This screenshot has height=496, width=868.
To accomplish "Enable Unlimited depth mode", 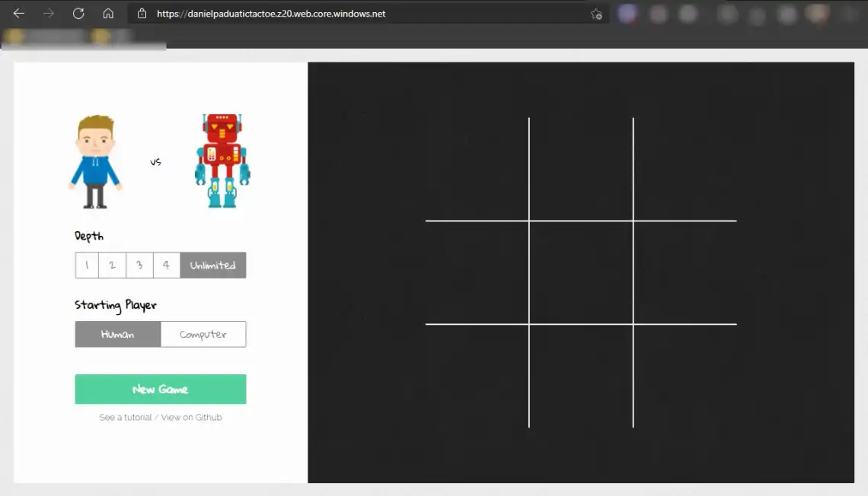I will (212, 265).
